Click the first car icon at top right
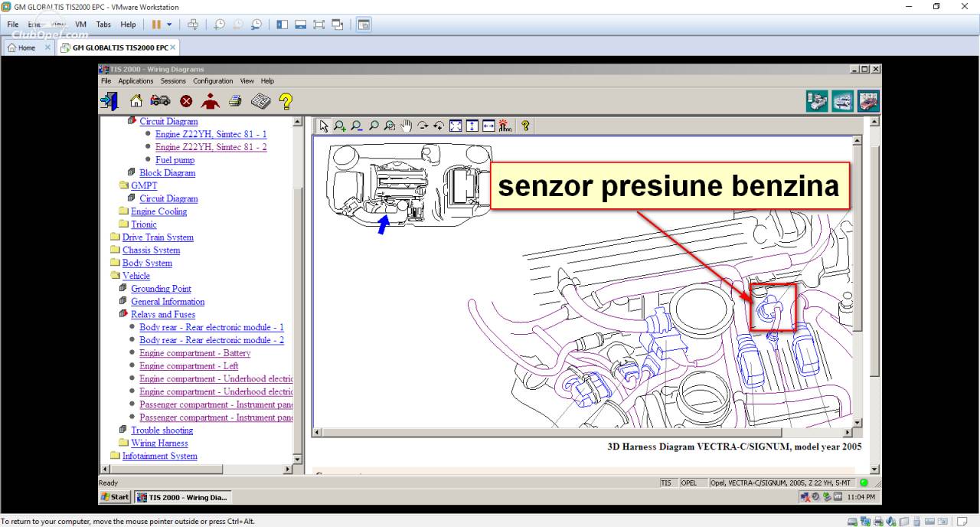980x527 pixels. [817, 101]
